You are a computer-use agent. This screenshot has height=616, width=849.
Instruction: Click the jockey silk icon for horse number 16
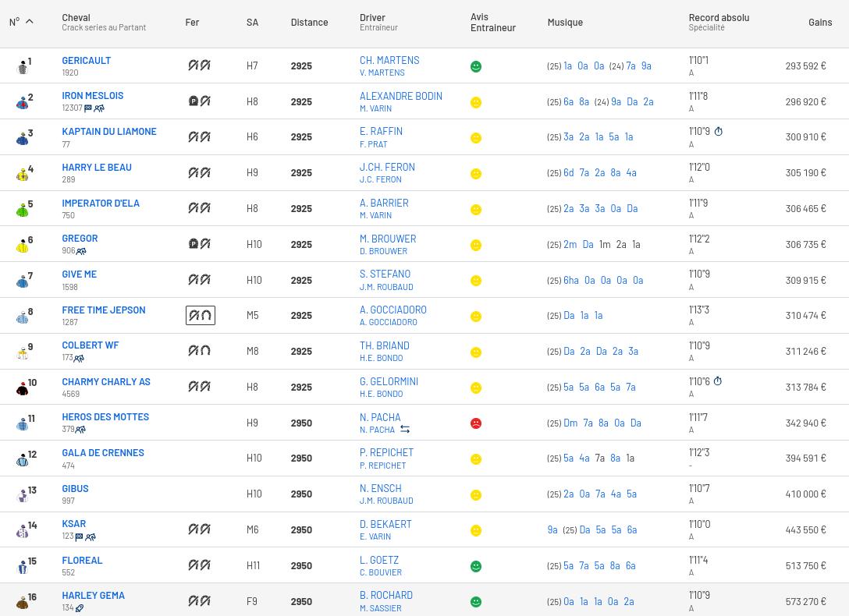click(x=23, y=603)
